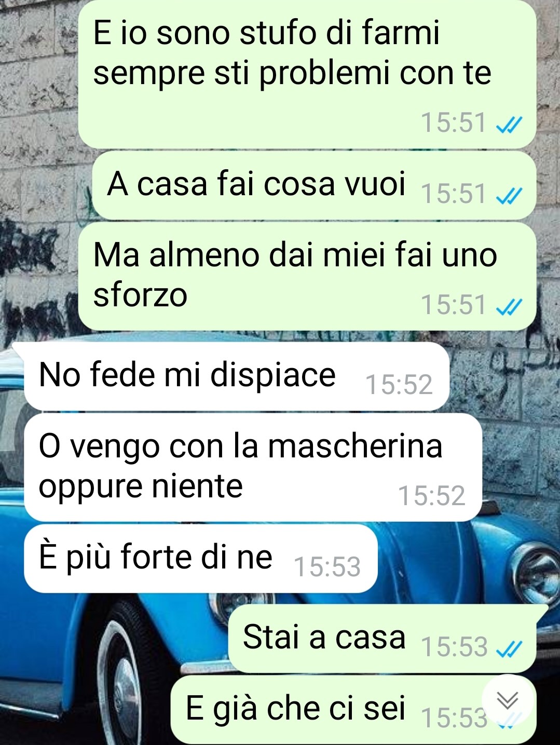Select message 'A casa fai cosa vuoi'
Viewport: 560px width, 745px height.
click(x=314, y=185)
